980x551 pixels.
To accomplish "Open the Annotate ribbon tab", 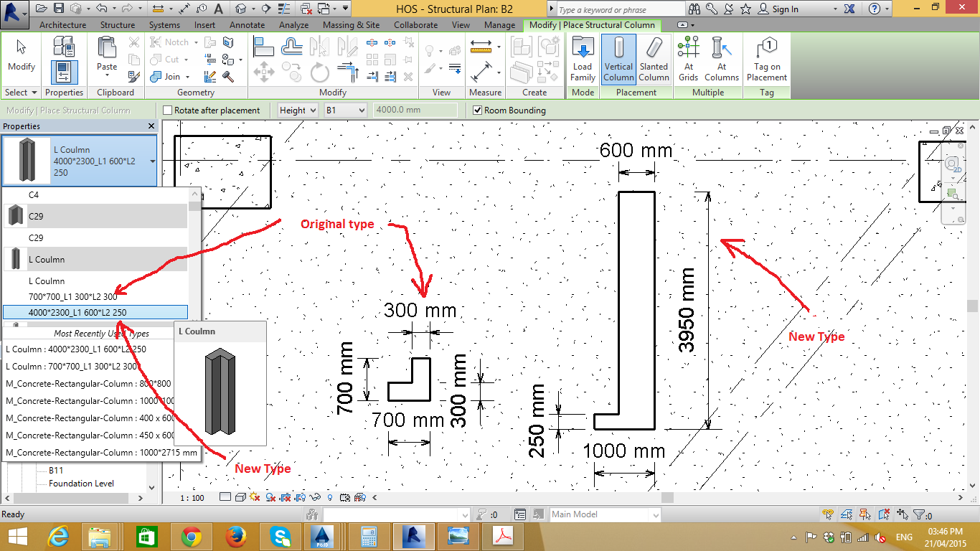I will click(x=247, y=25).
